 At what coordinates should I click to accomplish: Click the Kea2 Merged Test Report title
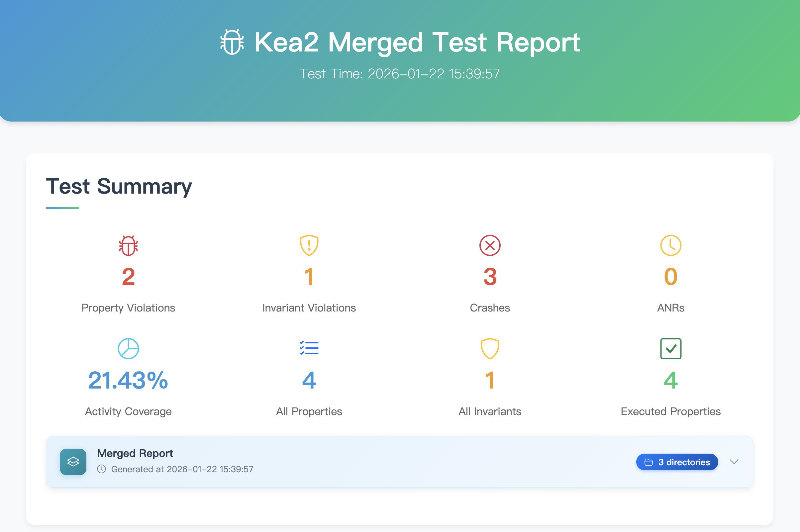[x=417, y=43]
